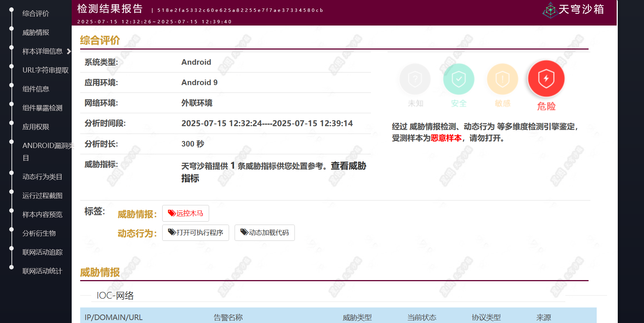Open 运行过程截图 sidebar item
This screenshot has height=323, width=644.
tap(42, 196)
